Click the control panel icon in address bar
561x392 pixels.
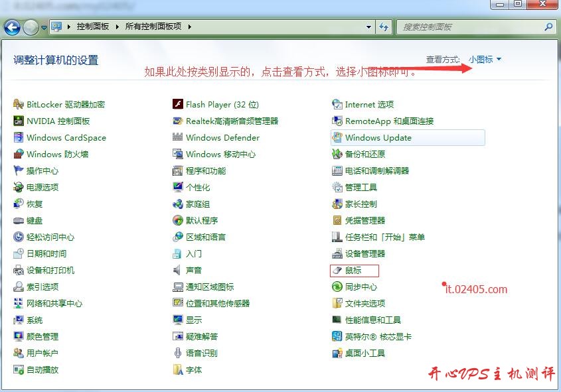pos(56,27)
